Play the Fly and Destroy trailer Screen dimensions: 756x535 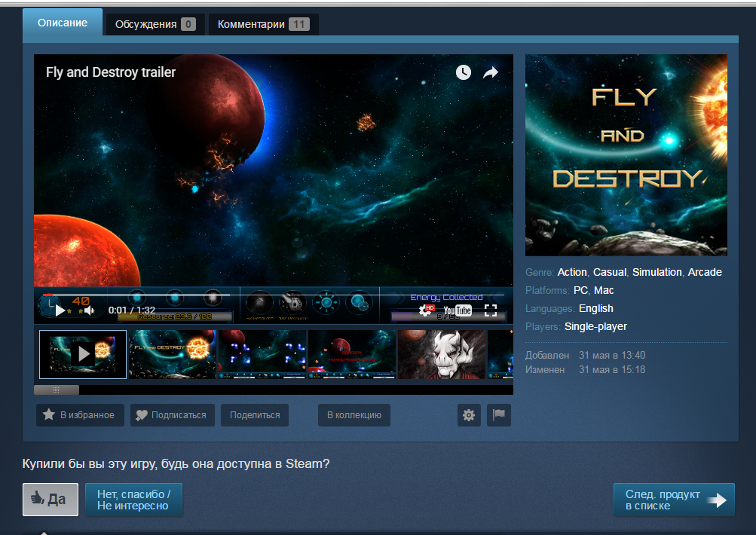60,310
